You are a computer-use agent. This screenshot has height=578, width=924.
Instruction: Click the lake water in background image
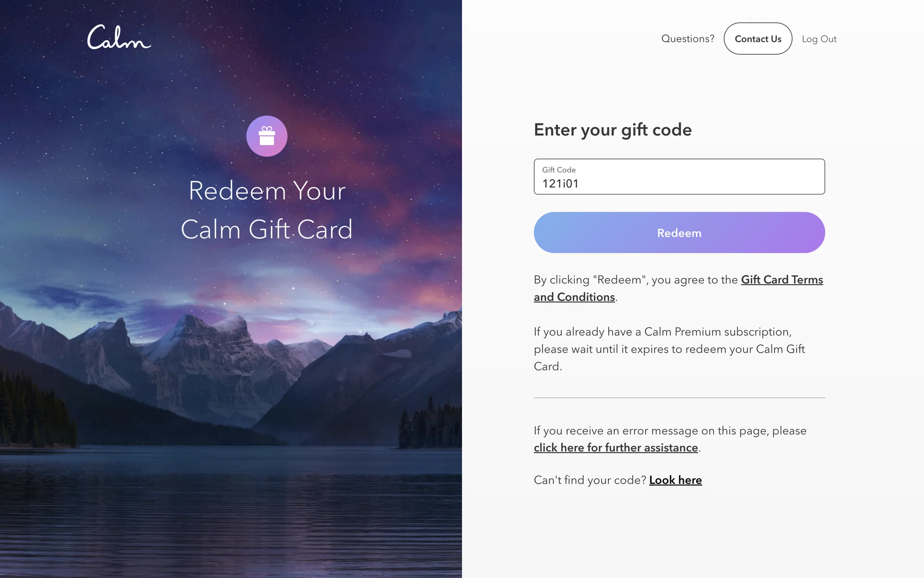[231, 511]
